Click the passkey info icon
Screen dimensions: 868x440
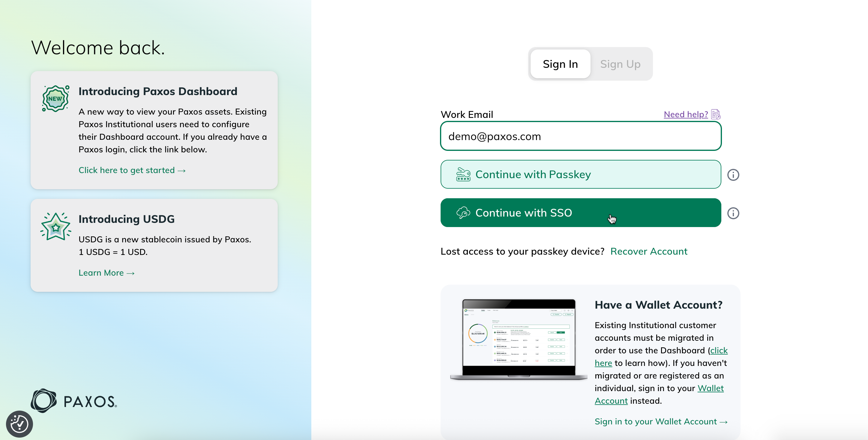point(733,175)
